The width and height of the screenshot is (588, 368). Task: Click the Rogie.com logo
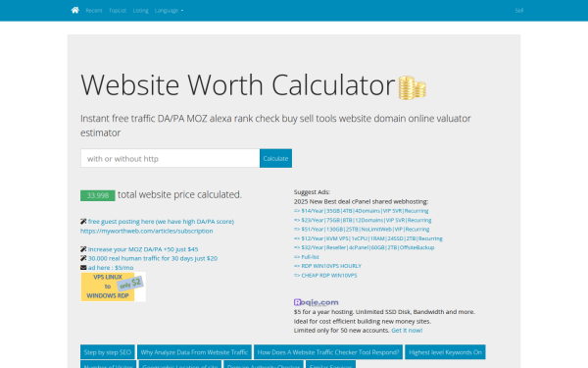click(317, 302)
